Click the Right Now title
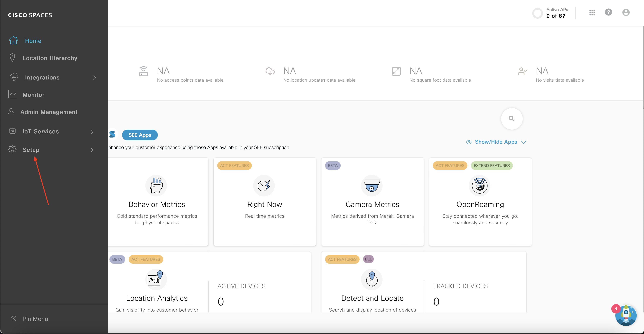Viewport: 644px width, 334px height. click(x=264, y=204)
